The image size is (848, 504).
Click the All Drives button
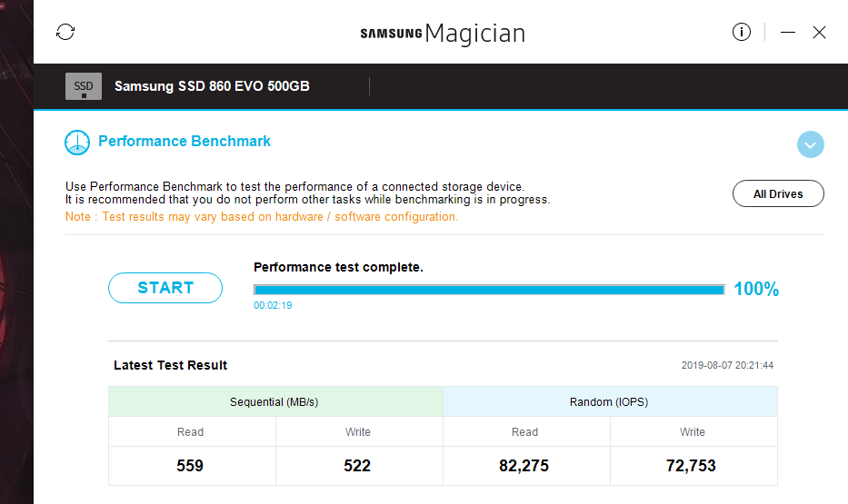coord(778,193)
